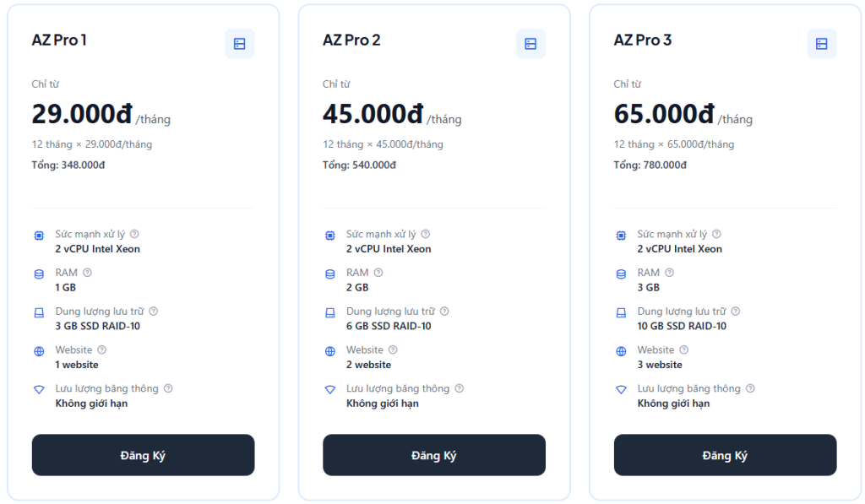Click AZ Pro 3 bandwidth wifi icon
Viewport: 865px width, 504px height.
tap(621, 390)
